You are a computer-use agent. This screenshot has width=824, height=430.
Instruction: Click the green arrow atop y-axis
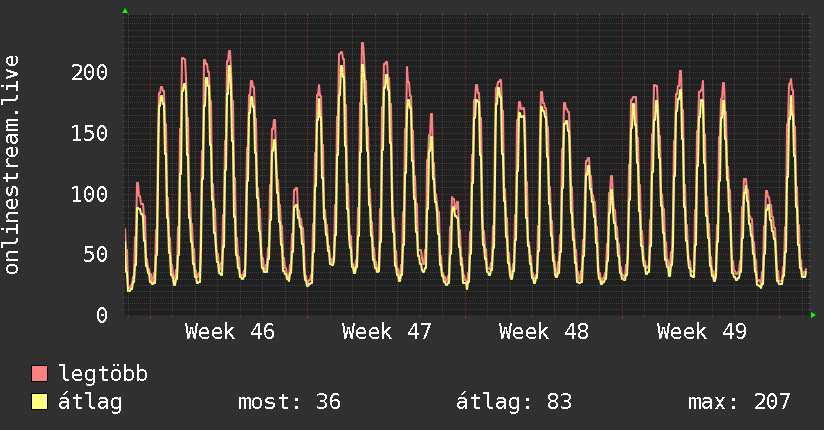(125, 11)
